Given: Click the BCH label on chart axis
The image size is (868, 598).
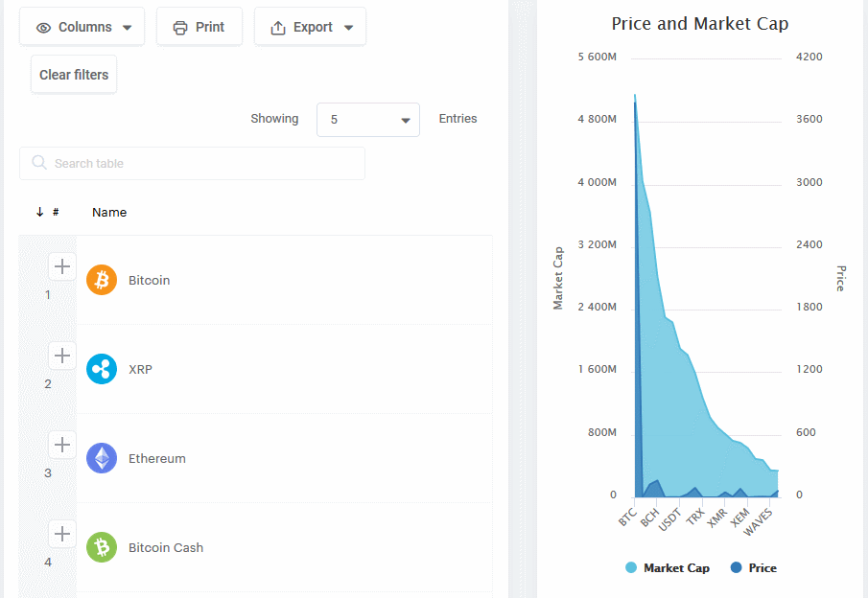Looking at the screenshot, I should coord(650,517).
